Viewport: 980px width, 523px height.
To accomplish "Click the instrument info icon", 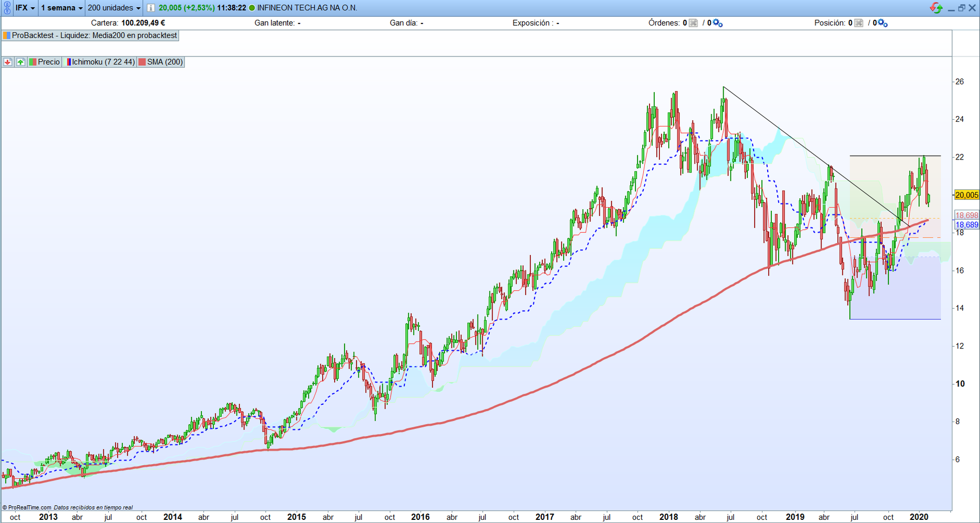I will [x=151, y=8].
